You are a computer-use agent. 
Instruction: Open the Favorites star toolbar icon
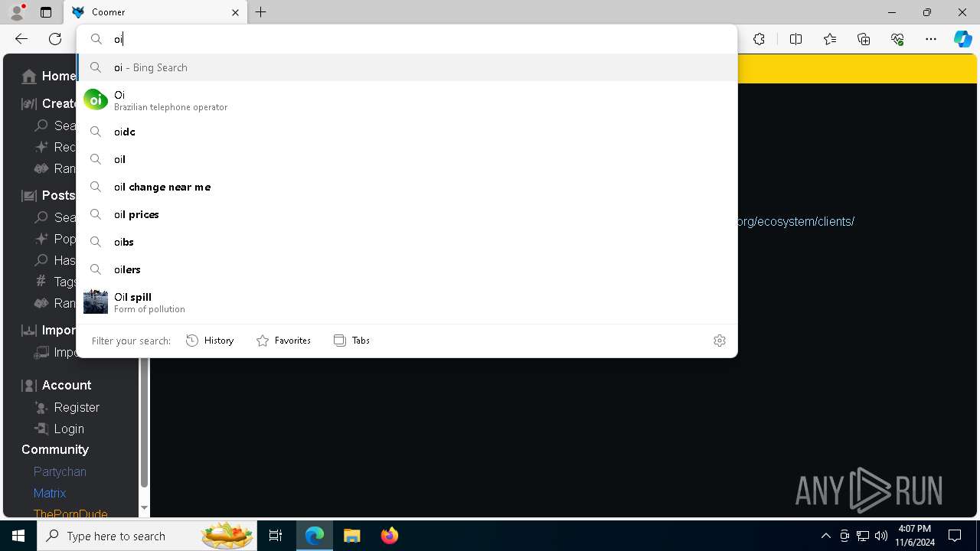tap(830, 39)
